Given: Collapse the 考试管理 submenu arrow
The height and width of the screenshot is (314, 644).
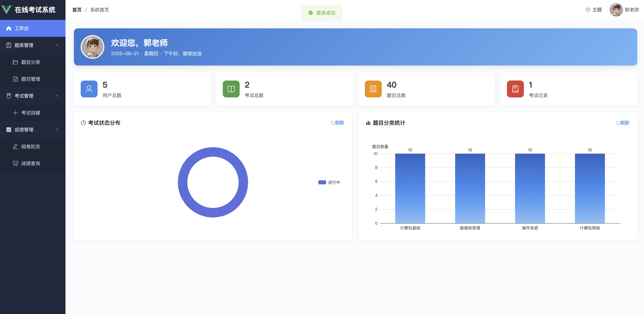Looking at the screenshot, I should pyautogui.click(x=57, y=96).
